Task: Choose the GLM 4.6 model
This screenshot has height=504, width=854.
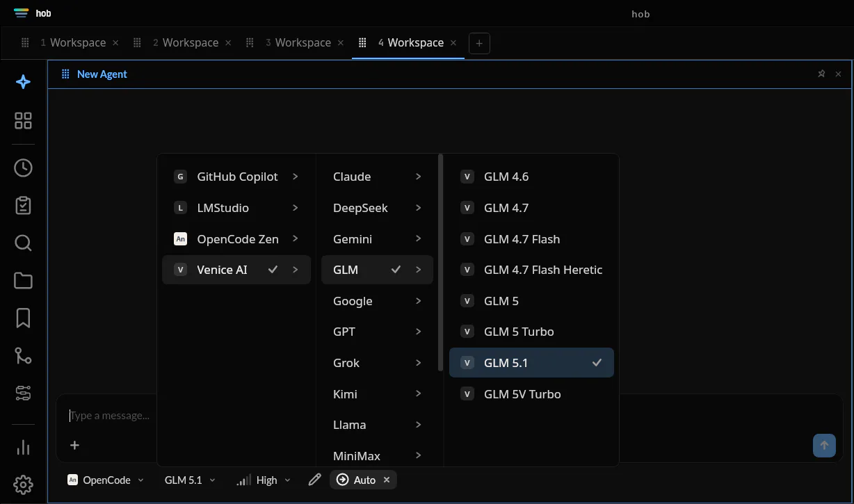Action: click(x=531, y=177)
